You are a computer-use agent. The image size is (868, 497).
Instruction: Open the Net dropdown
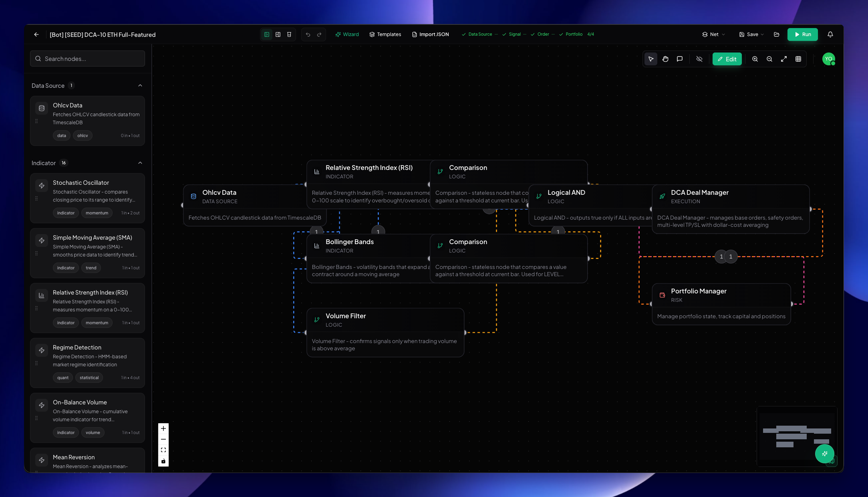[714, 34]
